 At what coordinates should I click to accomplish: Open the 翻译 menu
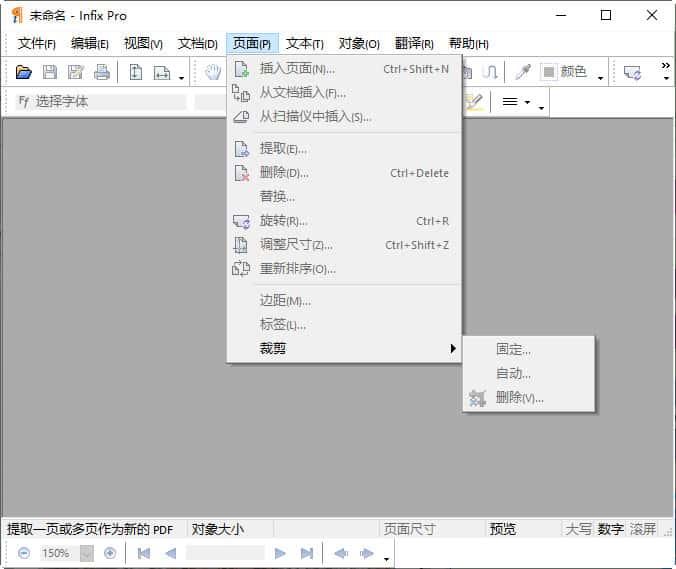414,44
